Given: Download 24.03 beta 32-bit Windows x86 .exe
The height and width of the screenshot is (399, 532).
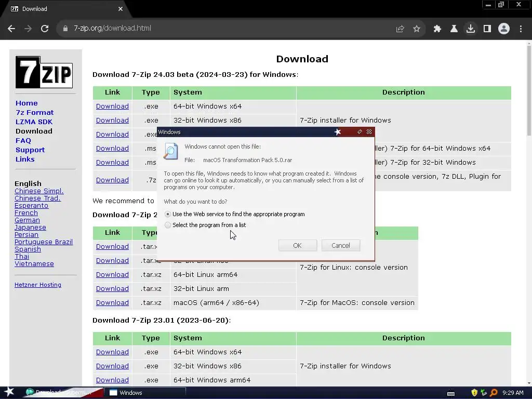Looking at the screenshot, I should [112, 121].
